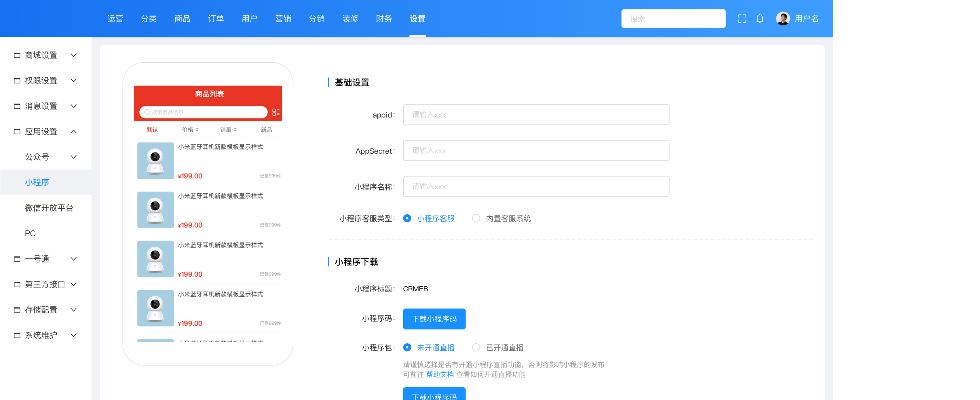Click the 商城设置 sidebar icon

point(17,55)
